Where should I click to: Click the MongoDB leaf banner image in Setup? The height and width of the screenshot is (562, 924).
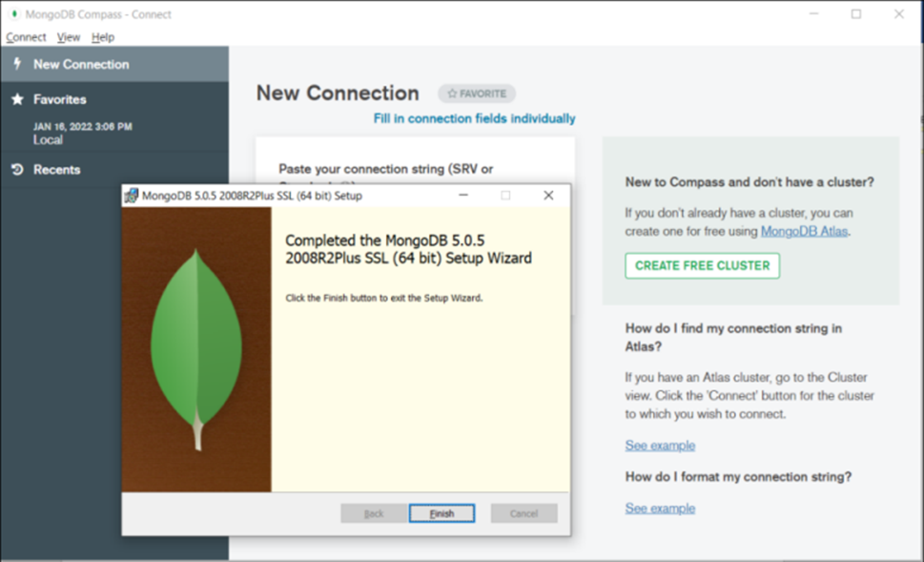point(196,349)
